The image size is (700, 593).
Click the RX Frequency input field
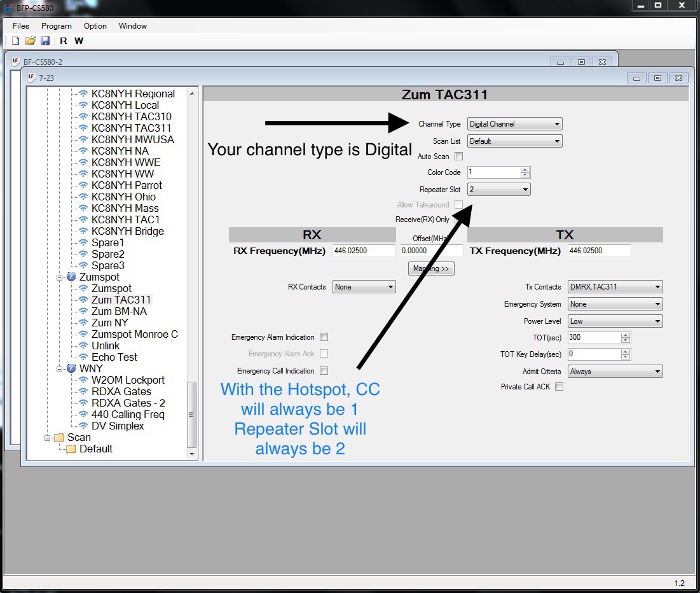click(364, 251)
